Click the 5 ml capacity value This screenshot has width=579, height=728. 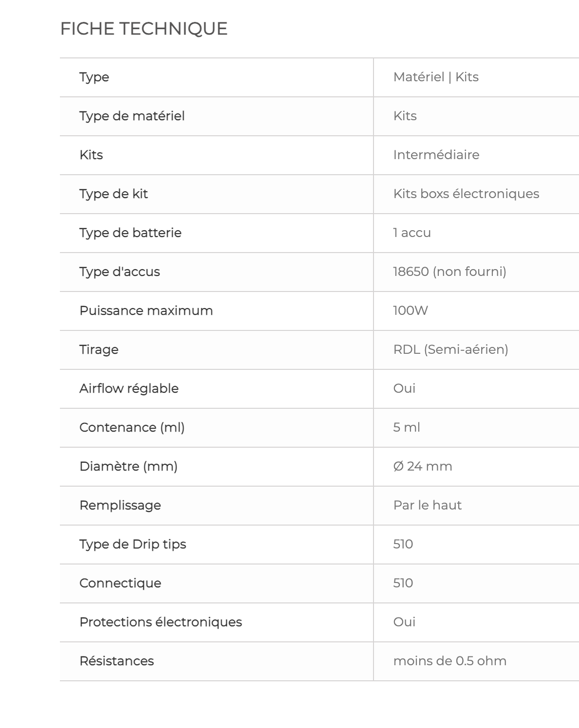coord(407,427)
